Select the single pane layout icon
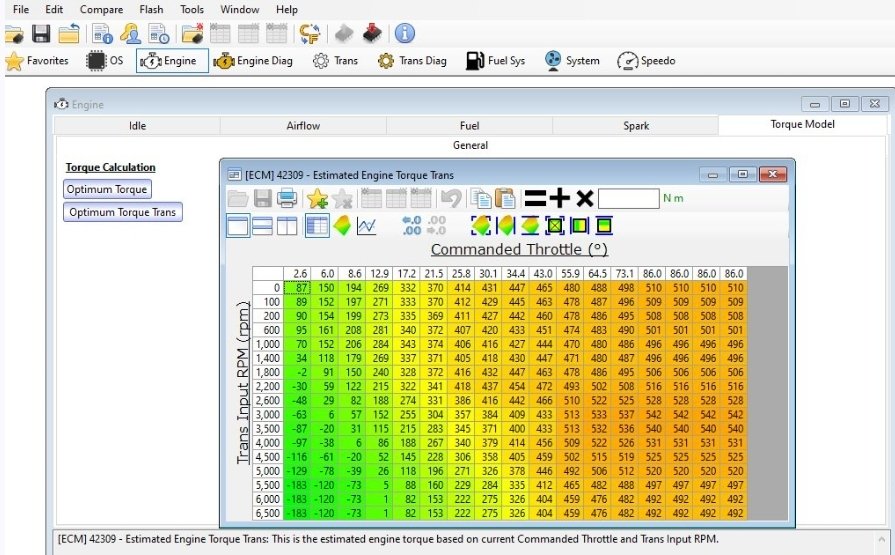This screenshot has height=555, width=895. [238, 226]
